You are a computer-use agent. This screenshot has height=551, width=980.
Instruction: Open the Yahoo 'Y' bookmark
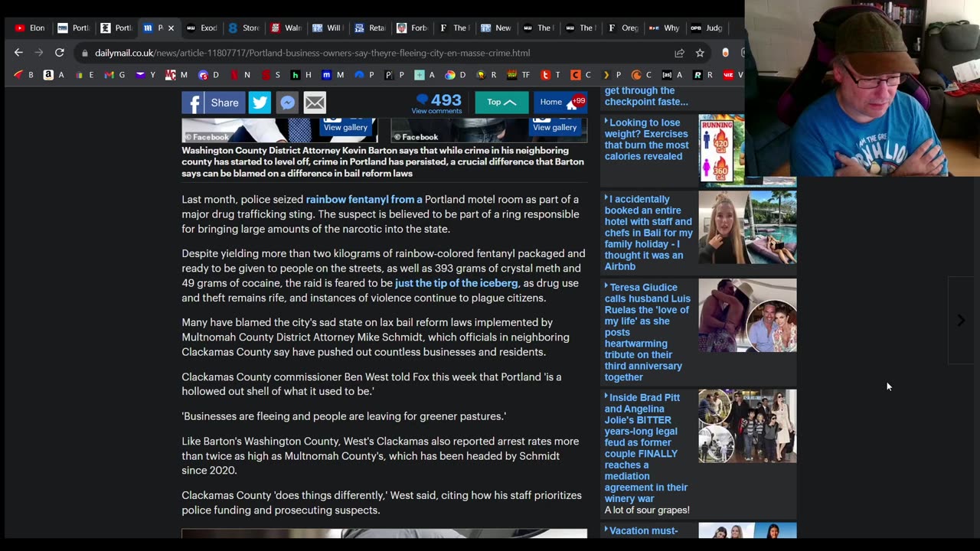[x=145, y=75]
